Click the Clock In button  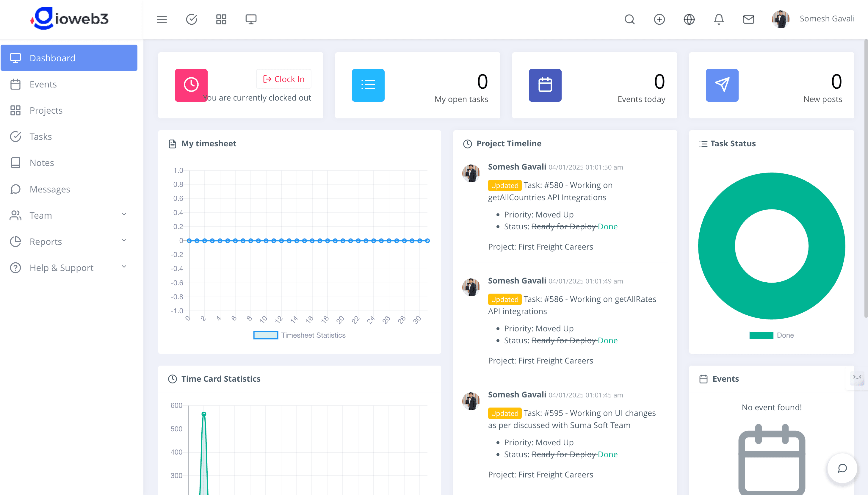284,79
